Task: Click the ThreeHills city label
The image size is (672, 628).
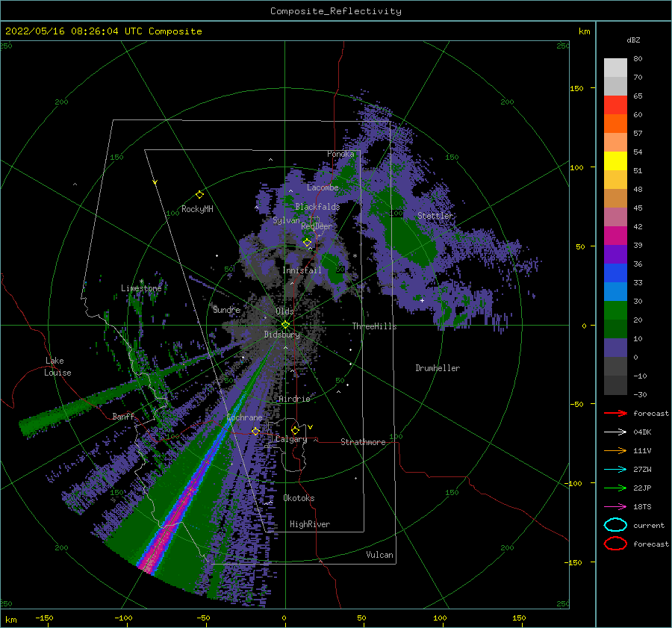Action: 375,326
